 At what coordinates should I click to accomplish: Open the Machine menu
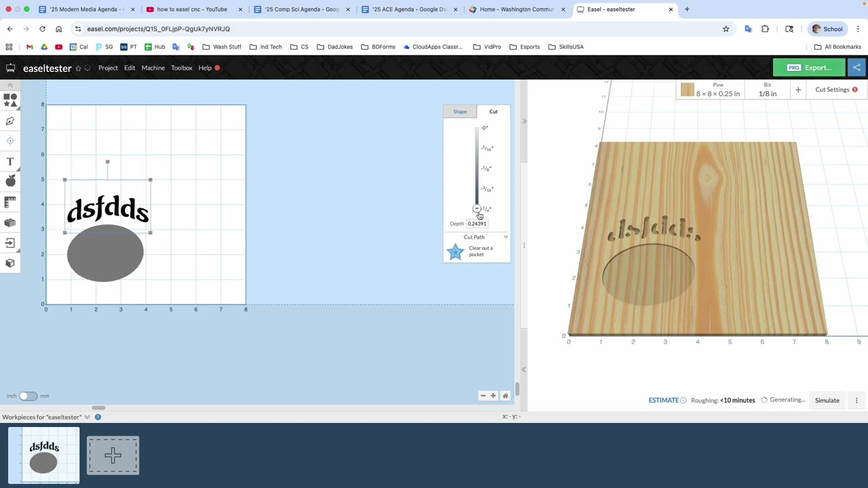tap(153, 68)
